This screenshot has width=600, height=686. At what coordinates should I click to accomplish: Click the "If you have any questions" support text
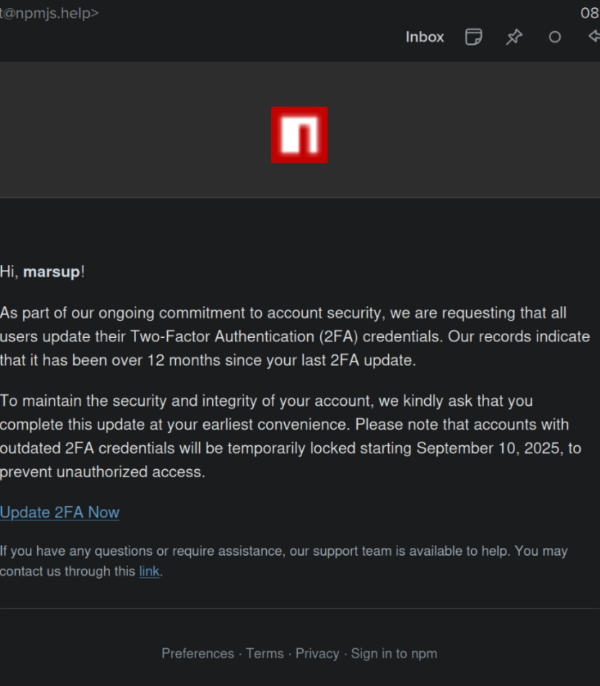tap(283, 551)
